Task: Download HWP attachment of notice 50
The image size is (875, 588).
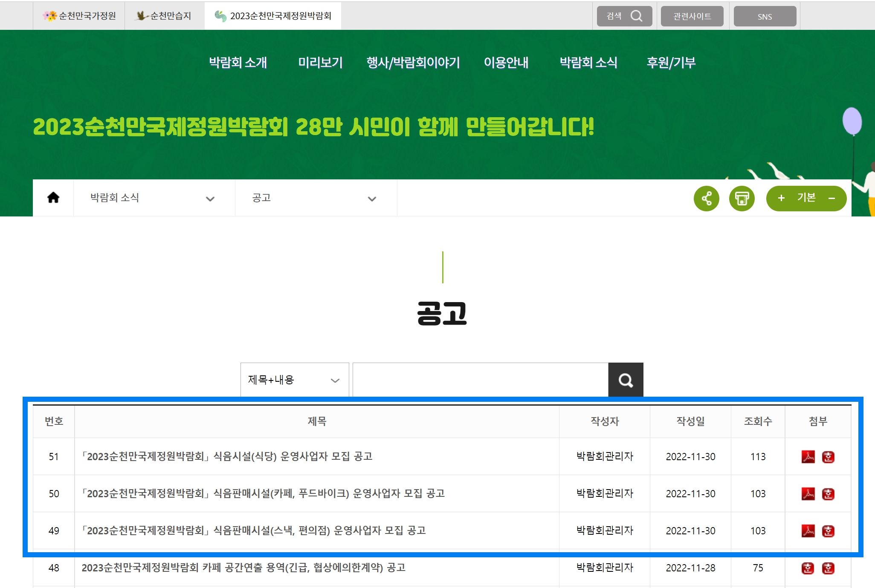Action: [x=828, y=494]
